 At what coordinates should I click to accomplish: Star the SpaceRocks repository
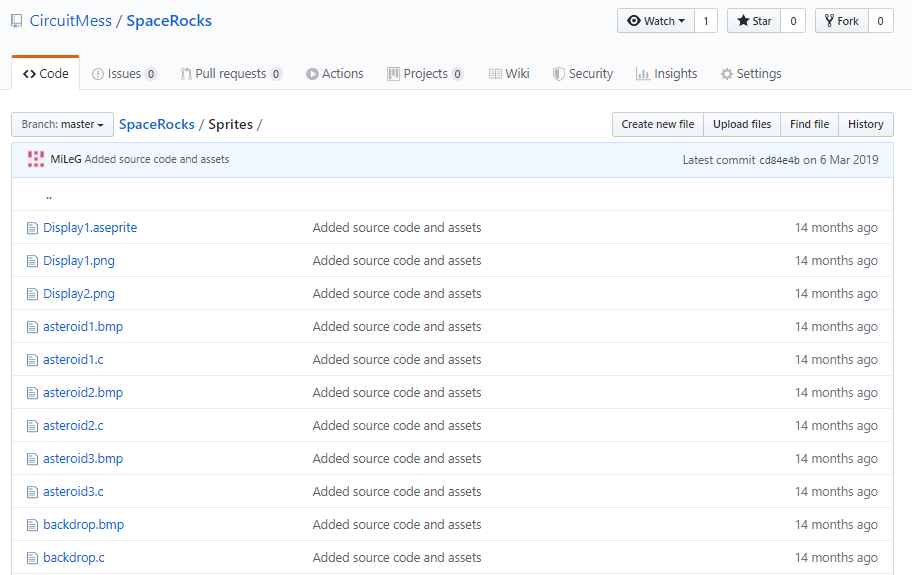pos(754,21)
